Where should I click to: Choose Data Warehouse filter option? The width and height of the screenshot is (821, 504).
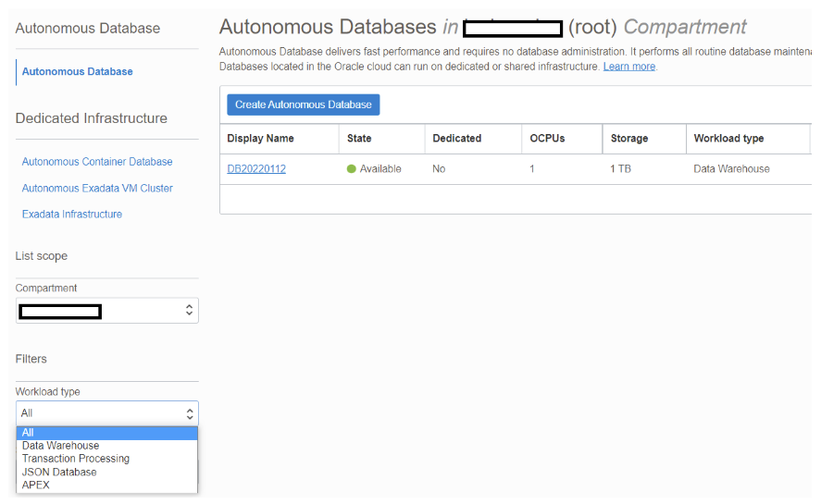[106, 446]
